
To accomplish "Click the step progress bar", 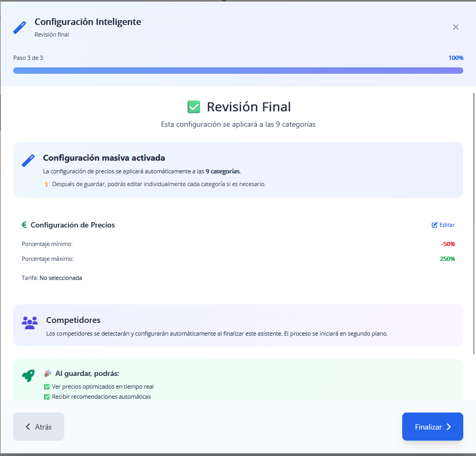I will tap(238, 71).
